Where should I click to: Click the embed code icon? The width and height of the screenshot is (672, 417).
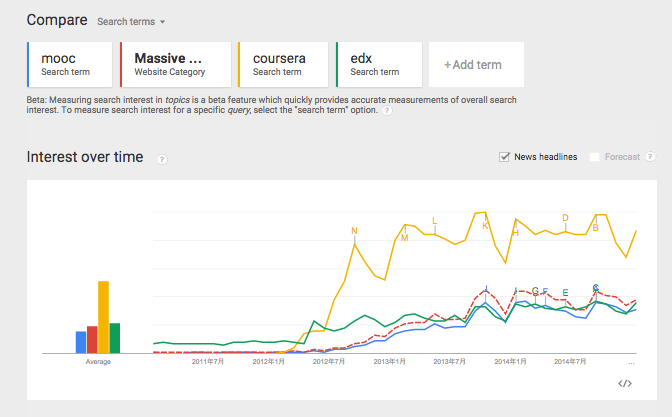click(x=625, y=383)
